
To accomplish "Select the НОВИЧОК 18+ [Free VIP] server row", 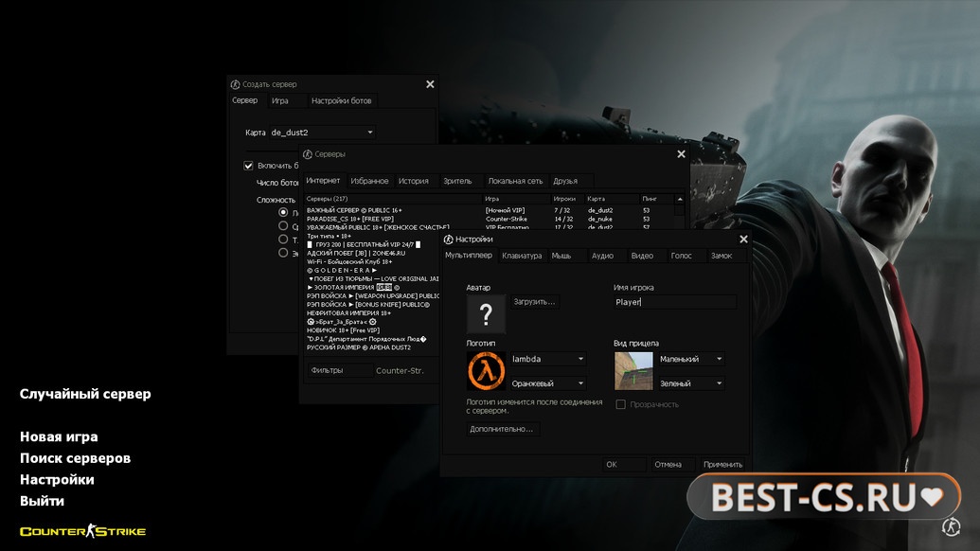I will pyautogui.click(x=372, y=329).
